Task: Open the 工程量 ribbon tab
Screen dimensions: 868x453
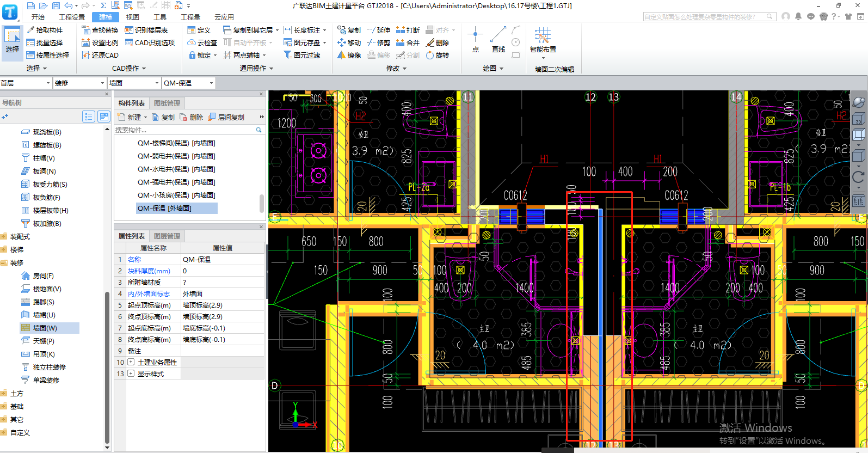Action: 190,17
